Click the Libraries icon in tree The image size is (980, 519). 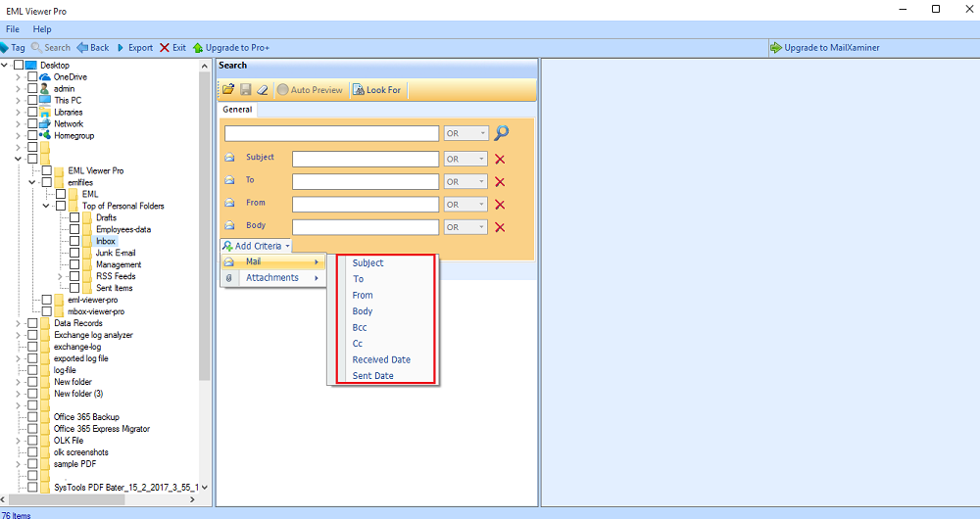[x=45, y=112]
